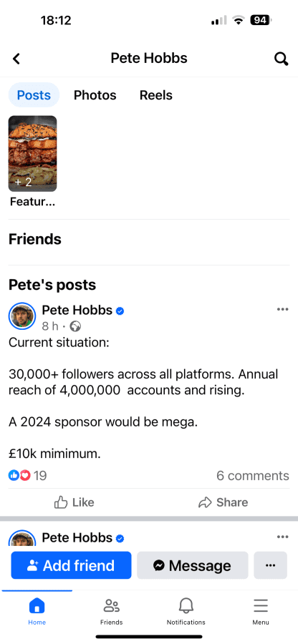Tap the Add friend button
Screen dimensions: 298x644
coord(71,565)
